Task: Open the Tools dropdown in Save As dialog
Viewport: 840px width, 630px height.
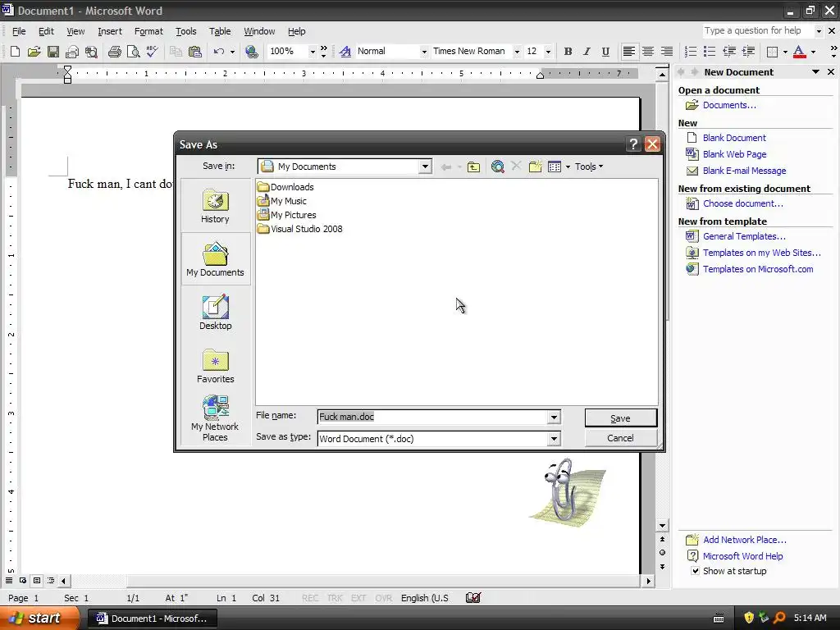Action: coord(589,167)
